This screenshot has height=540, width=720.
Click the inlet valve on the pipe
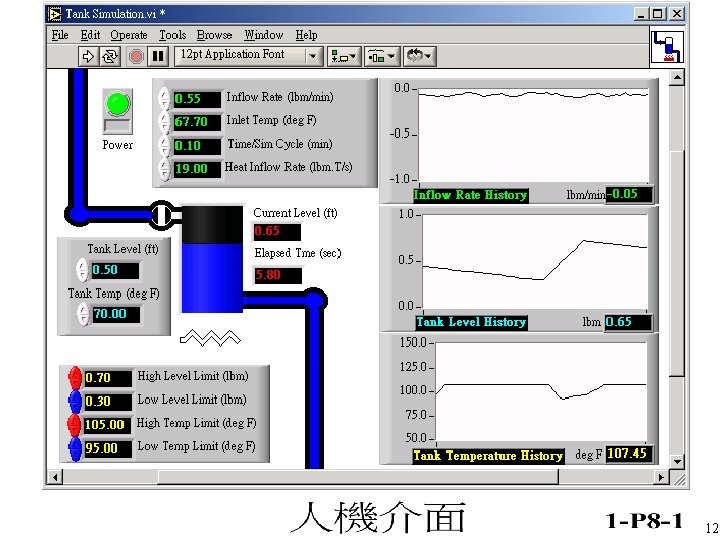[162, 214]
